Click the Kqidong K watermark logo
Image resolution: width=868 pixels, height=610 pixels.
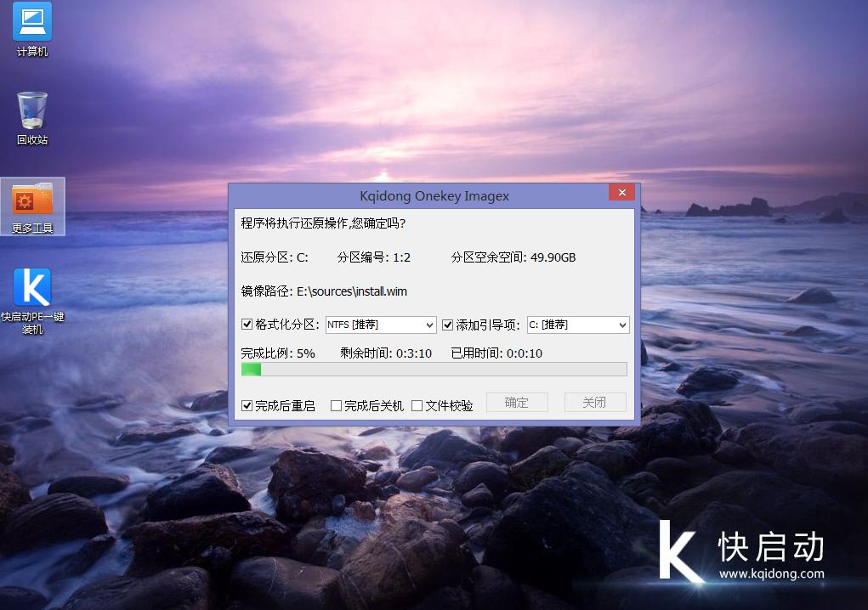point(677,552)
